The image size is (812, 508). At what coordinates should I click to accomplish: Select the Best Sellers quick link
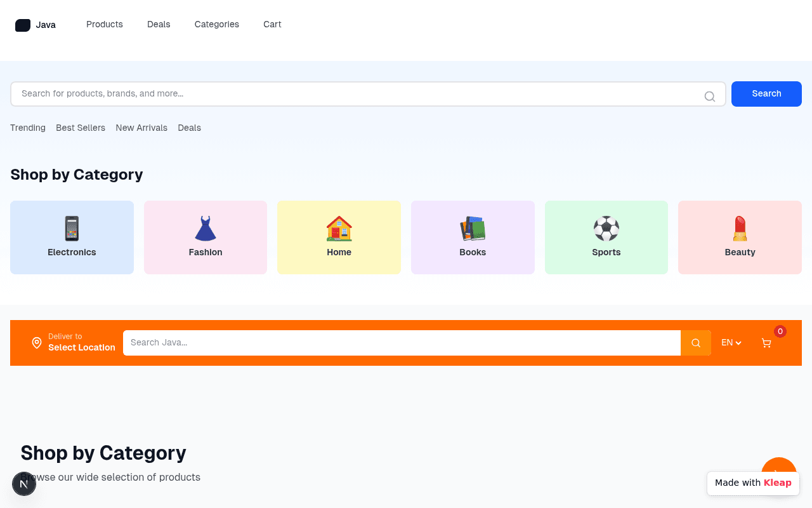81,128
